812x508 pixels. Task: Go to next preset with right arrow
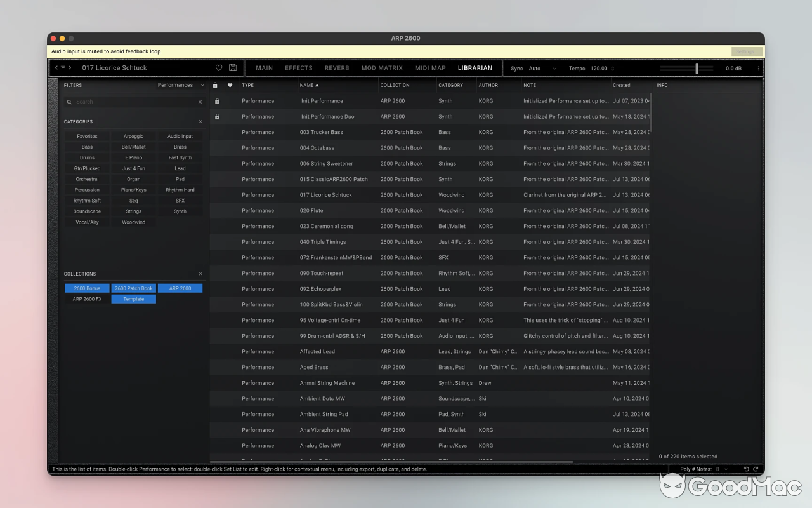(x=70, y=68)
